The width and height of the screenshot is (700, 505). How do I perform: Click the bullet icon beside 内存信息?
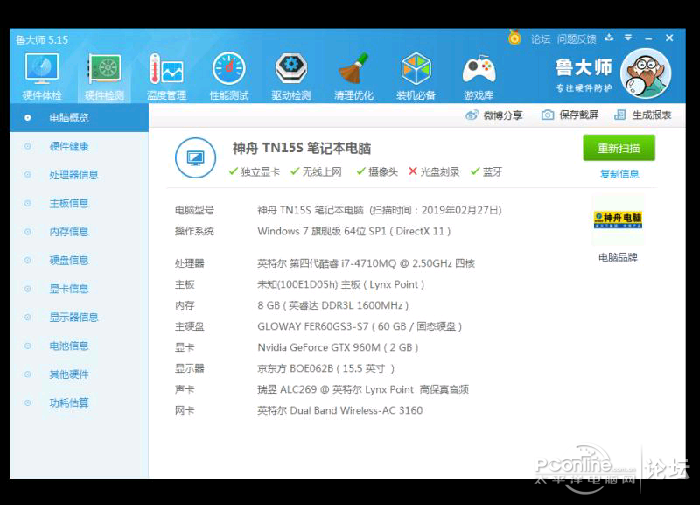[28, 232]
